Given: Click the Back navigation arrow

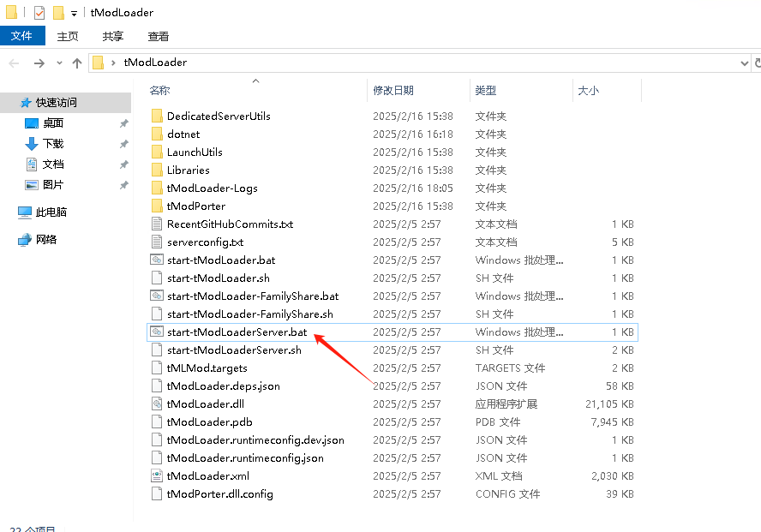Looking at the screenshot, I should (14, 63).
